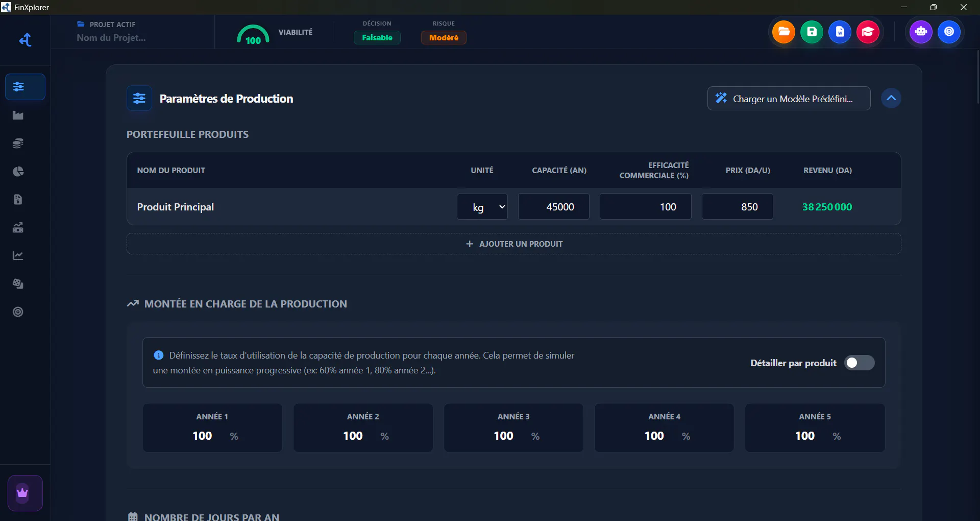Click the Modéré risk badge
Viewport: 980px width, 521px height.
pos(444,38)
